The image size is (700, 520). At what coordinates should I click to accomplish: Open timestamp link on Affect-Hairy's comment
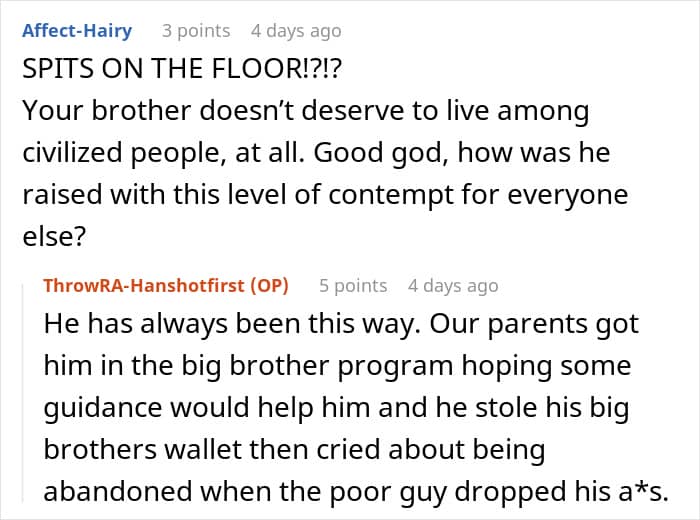click(294, 31)
